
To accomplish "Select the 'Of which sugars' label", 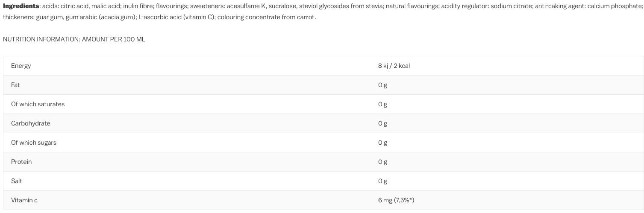I will pos(34,143).
